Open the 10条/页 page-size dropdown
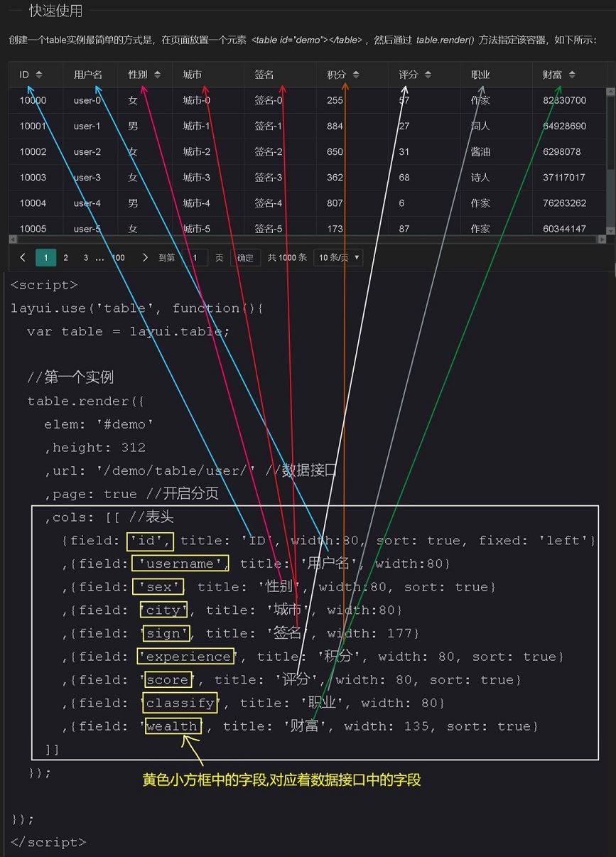The width and height of the screenshot is (616, 857). pos(338,257)
